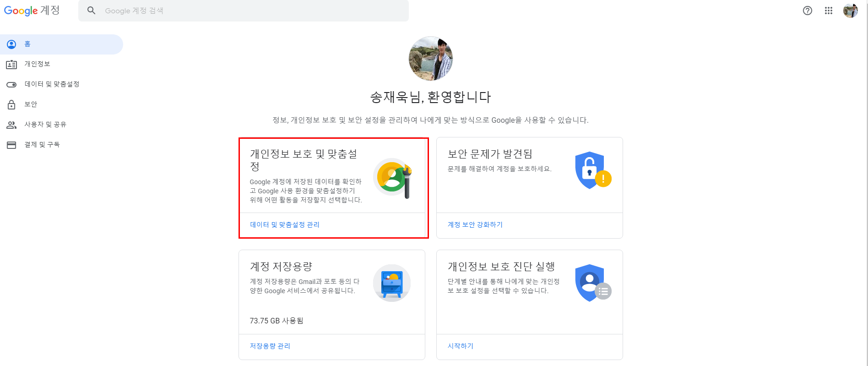This screenshot has width=868, height=366.
Task: Open the Google apps grid icon
Action: (829, 11)
